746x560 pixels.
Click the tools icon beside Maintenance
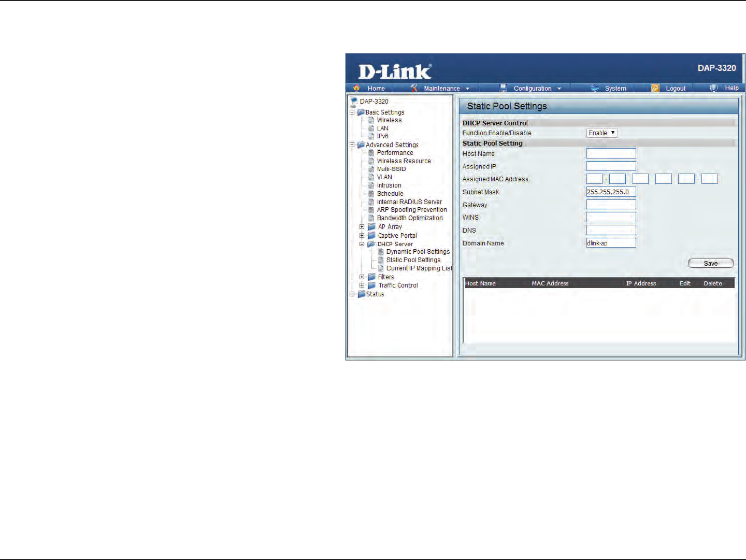tap(414, 88)
